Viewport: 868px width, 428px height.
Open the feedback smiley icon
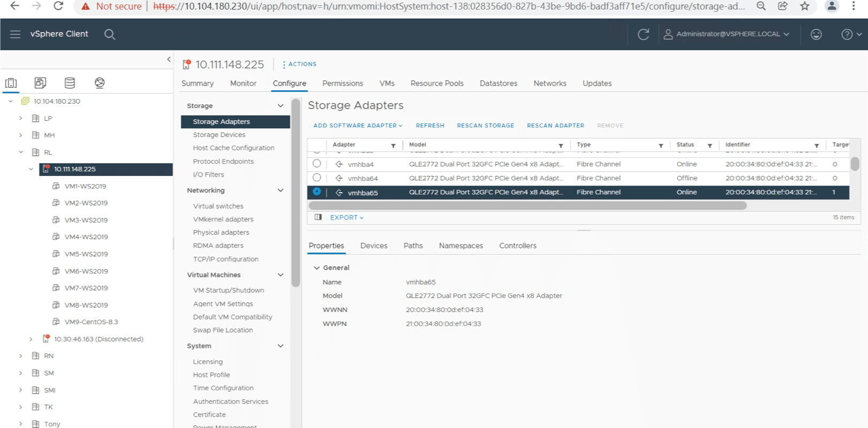click(x=816, y=34)
